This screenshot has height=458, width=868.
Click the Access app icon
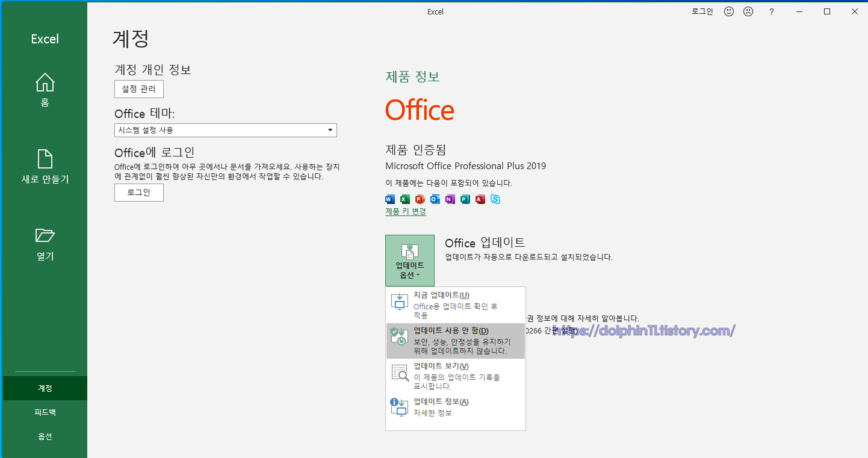480,199
